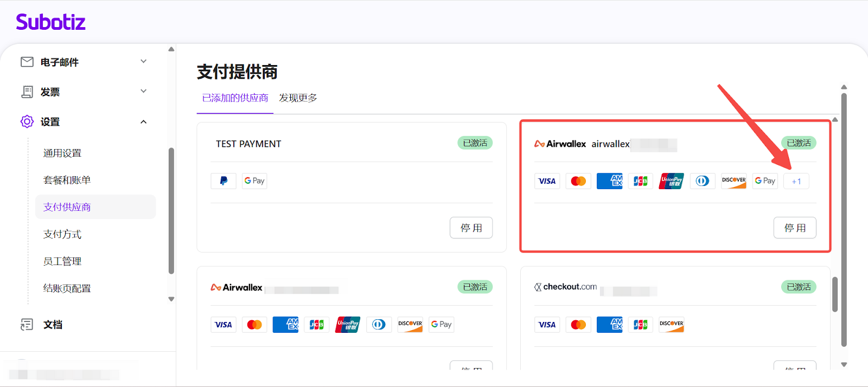Click the Discover icon in checkout.com card
The height and width of the screenshot is (387, 868).
pos(672,325)
